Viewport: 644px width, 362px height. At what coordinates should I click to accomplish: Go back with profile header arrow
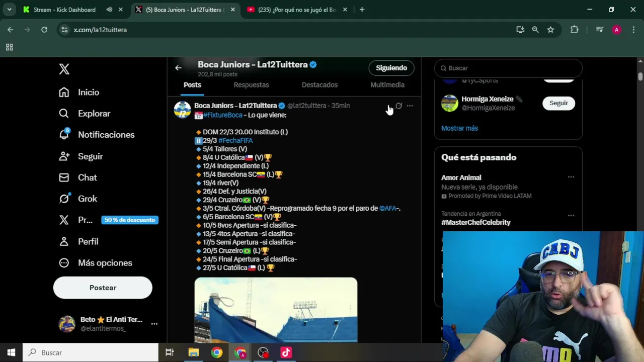point(178,68)
